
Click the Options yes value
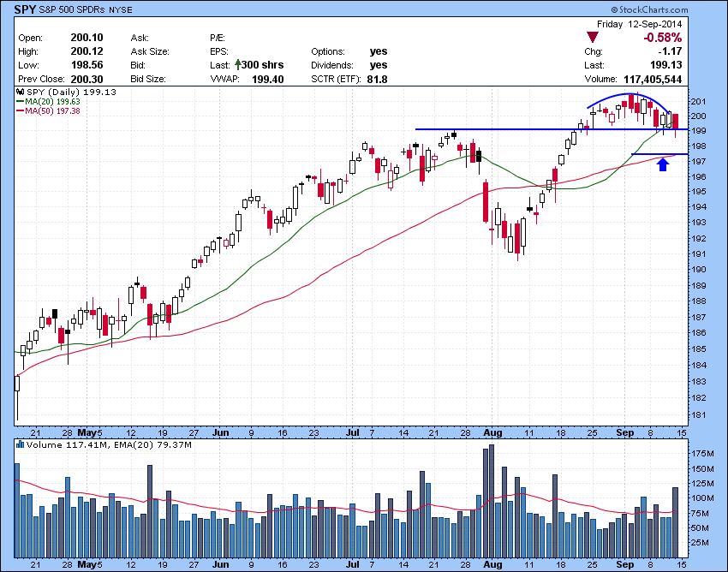pos(379,51)
